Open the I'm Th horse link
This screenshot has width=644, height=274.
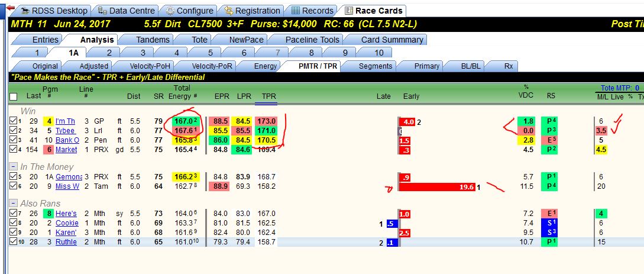click(65, 121)
